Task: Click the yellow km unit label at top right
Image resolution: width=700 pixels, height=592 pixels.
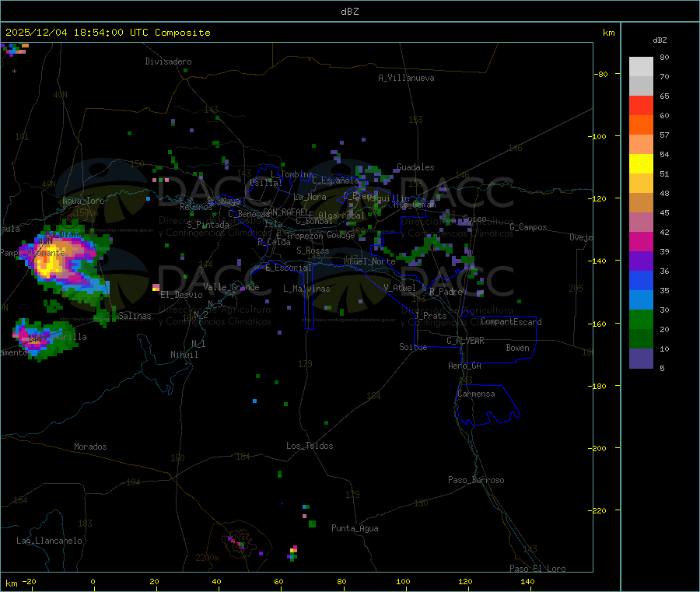Action: click(x=608, y=33)
